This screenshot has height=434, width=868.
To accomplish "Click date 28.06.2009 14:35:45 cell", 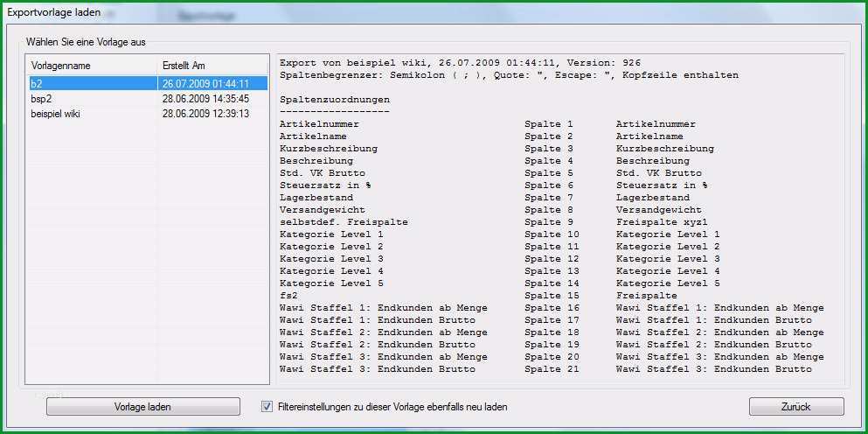I will [x=205, y=99].
